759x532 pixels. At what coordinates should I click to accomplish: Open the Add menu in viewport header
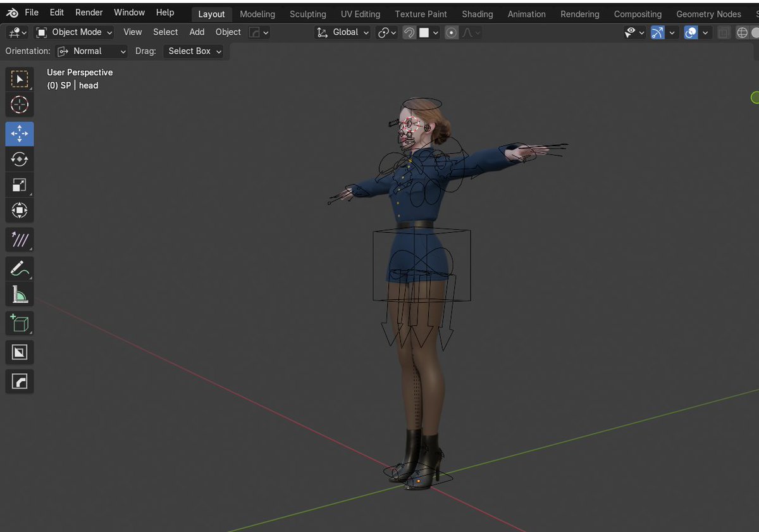point(197,32)
